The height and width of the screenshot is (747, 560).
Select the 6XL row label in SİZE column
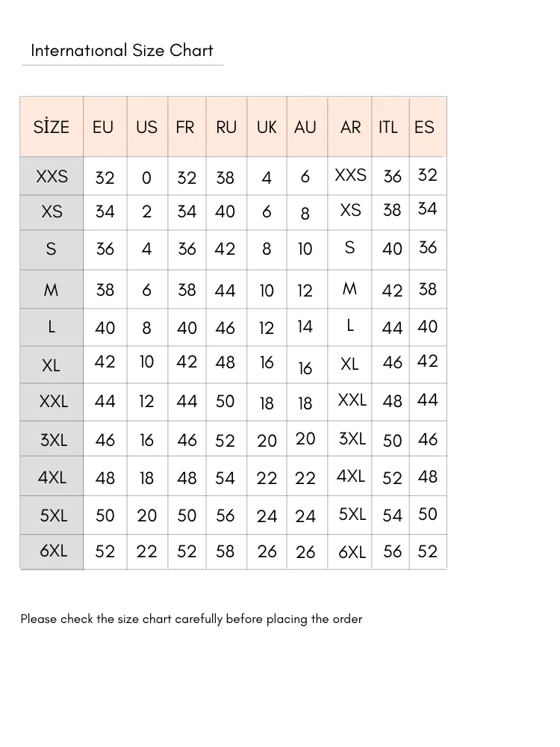[x=53, y=551]
